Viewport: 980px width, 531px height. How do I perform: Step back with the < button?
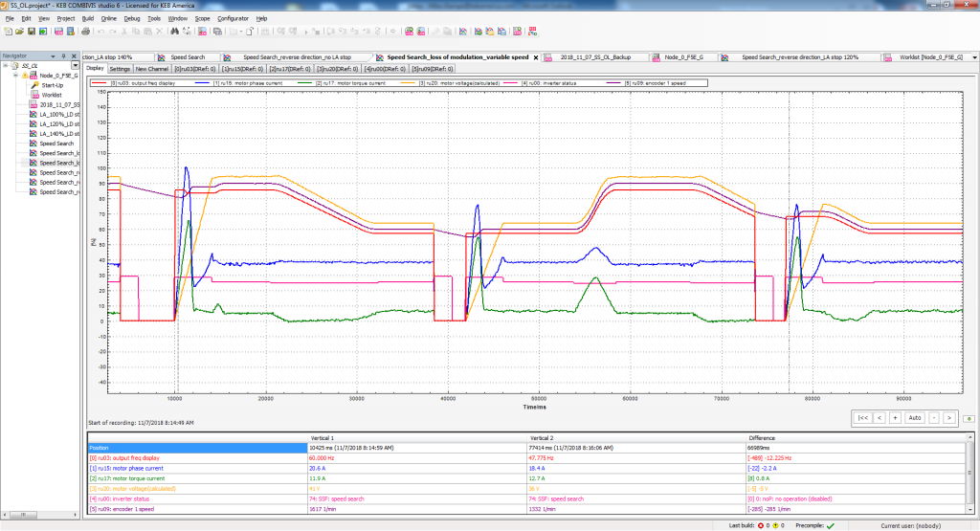point(880,418)
